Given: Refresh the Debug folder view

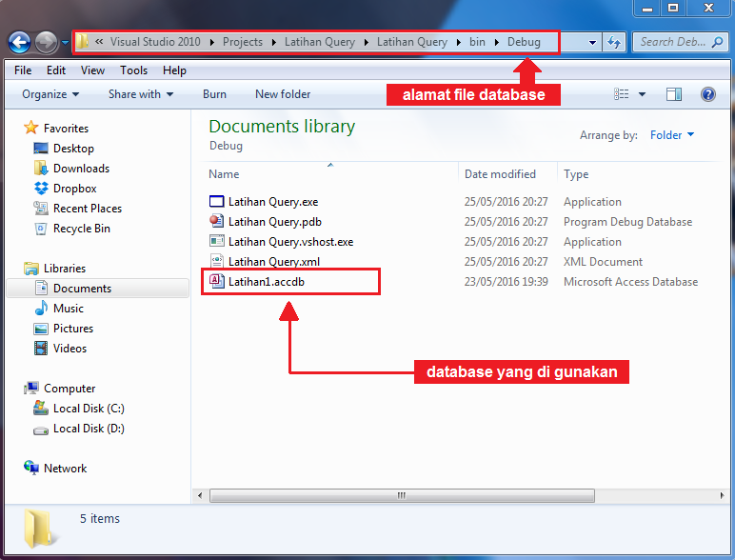Looking at the screenshot, I should [x=614, y=43].
